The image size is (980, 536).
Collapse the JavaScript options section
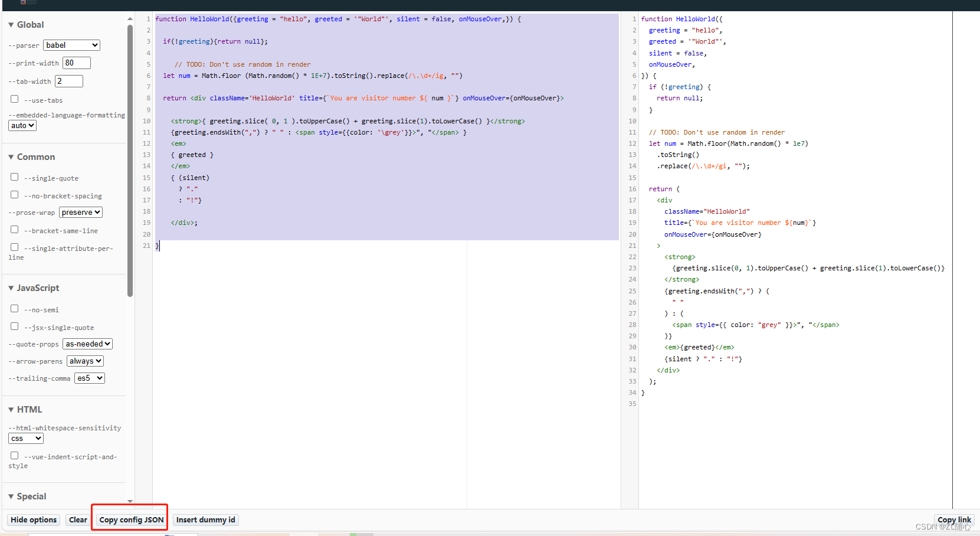[34, 288]
